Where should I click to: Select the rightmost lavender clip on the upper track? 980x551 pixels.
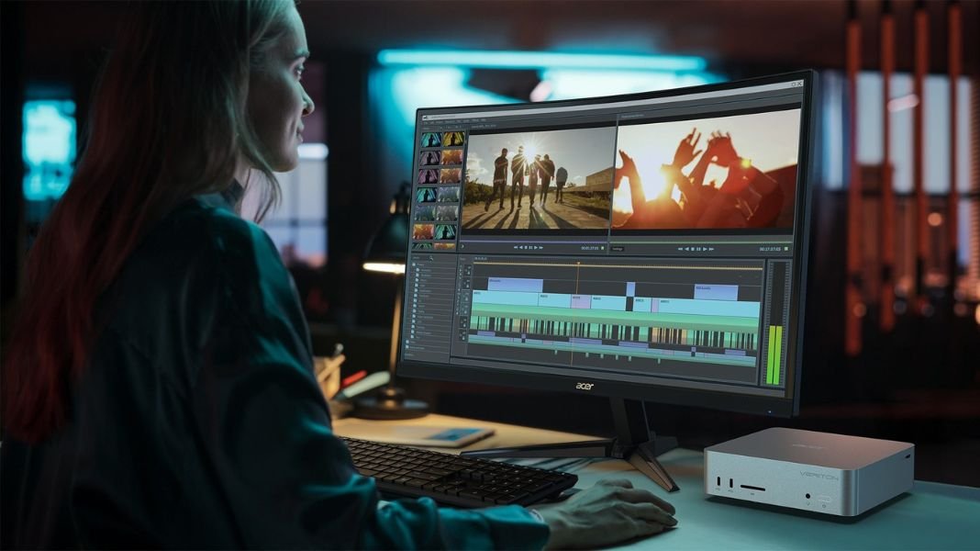717,291
